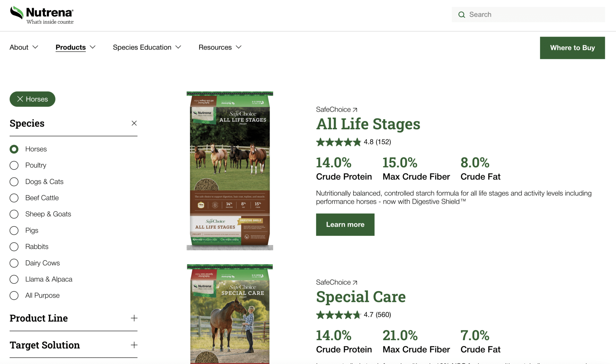Screen dimensions: 616x364
Task: Click the All Life Stages feed bag image
Action: 230,171
